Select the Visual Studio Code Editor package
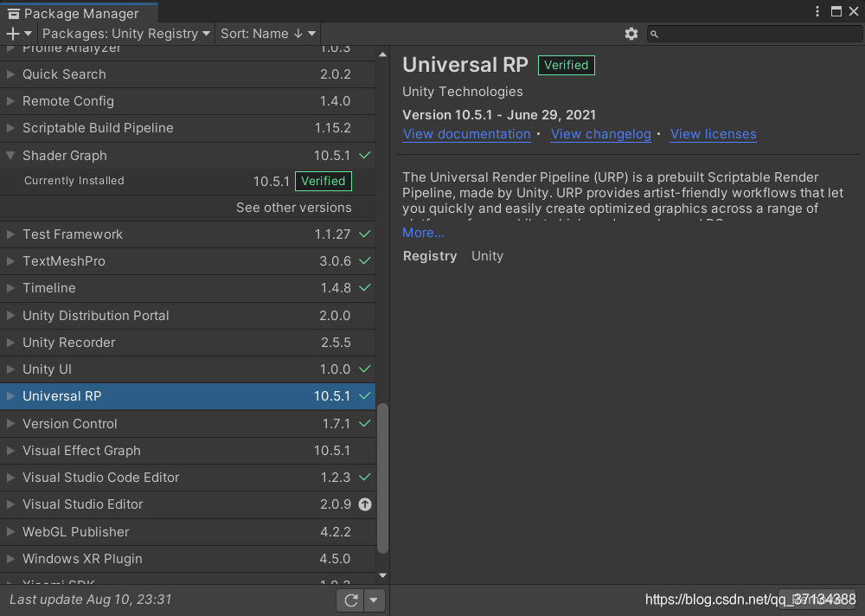 tap(188, 478)
